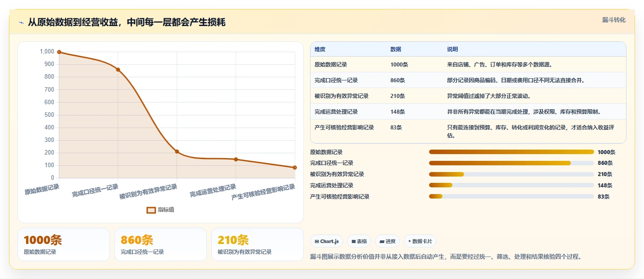The width and height of the screenshot is (644, 279).
Task: Click x-axis label 完成运营处理记录
Action: 213,190
